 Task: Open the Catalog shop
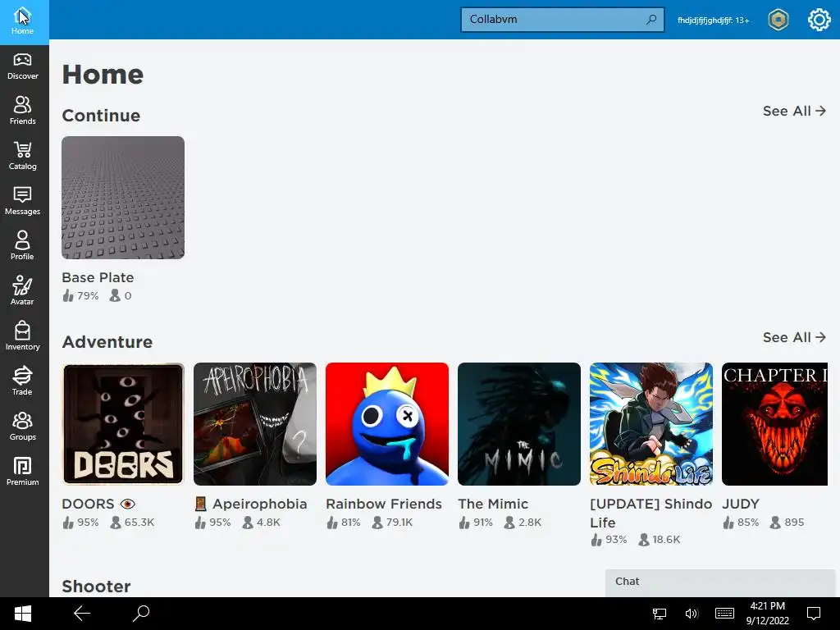[x=22, y=157]
